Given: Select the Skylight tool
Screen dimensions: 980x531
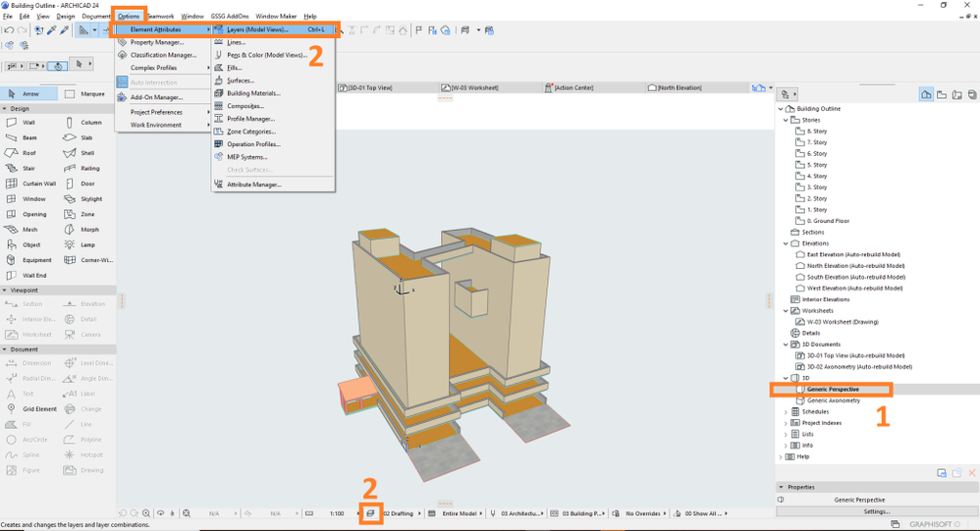Looking at the screenshot, I should point(84,199).
